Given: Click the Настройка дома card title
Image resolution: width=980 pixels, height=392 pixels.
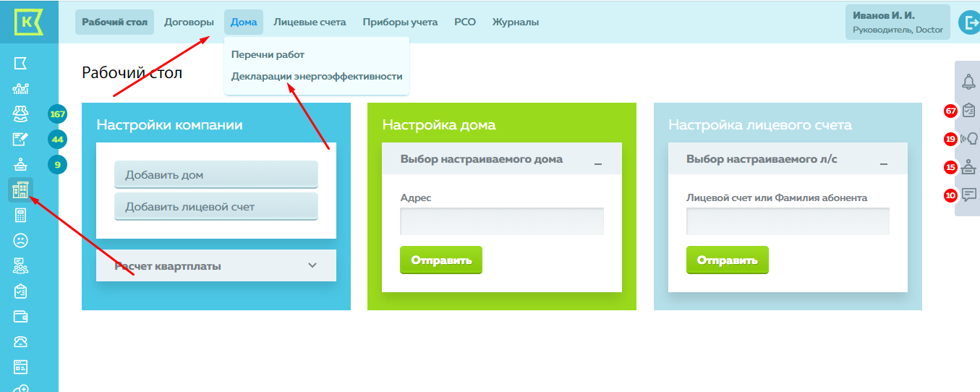Looking at the screenshot, I should (439, 125).
